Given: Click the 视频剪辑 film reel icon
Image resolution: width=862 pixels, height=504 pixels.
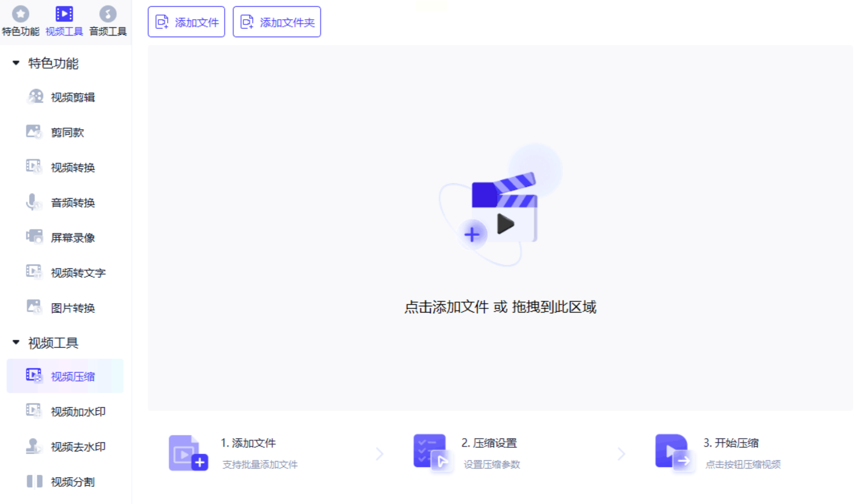Looking at the screenshot, I should click(35, 96).
